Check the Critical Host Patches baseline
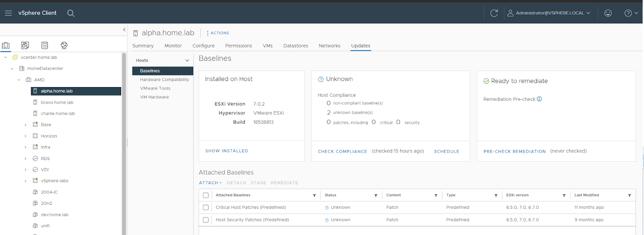 point(206,207)
